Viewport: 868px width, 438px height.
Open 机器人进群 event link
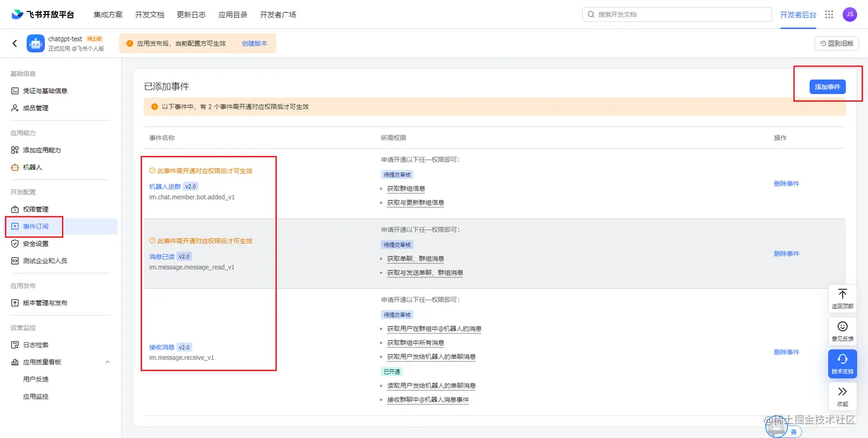[x=165, y=187]
